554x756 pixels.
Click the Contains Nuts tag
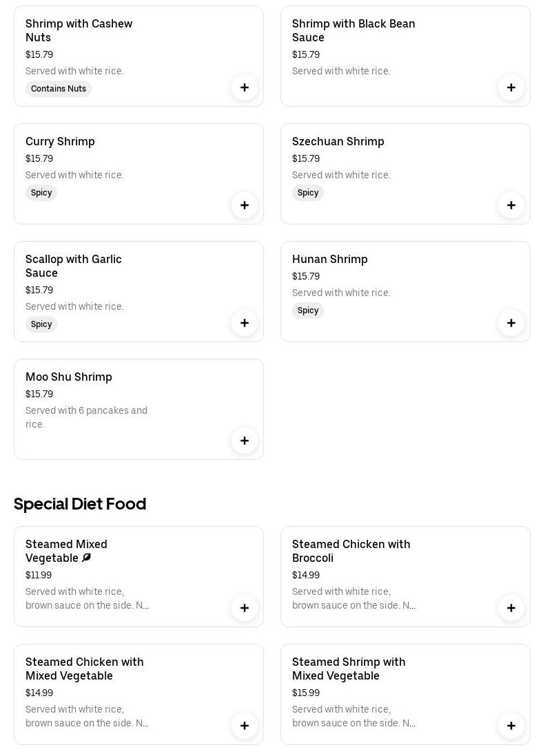pos(59,89)
